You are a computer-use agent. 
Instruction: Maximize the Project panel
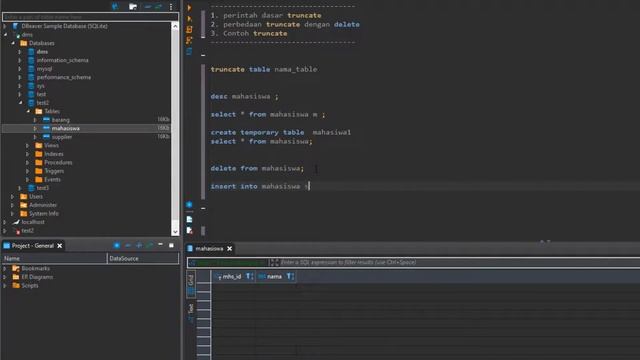171,245
